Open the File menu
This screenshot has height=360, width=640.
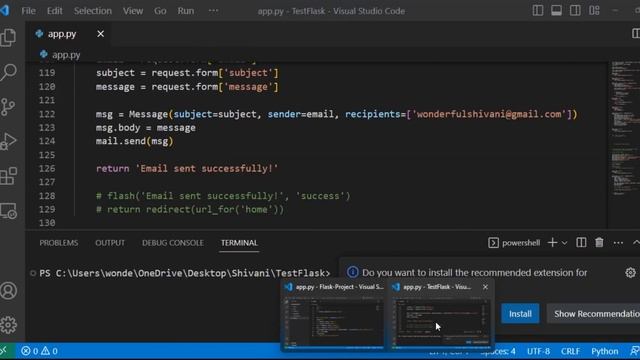pyautogui.click(x=28, y=11)
